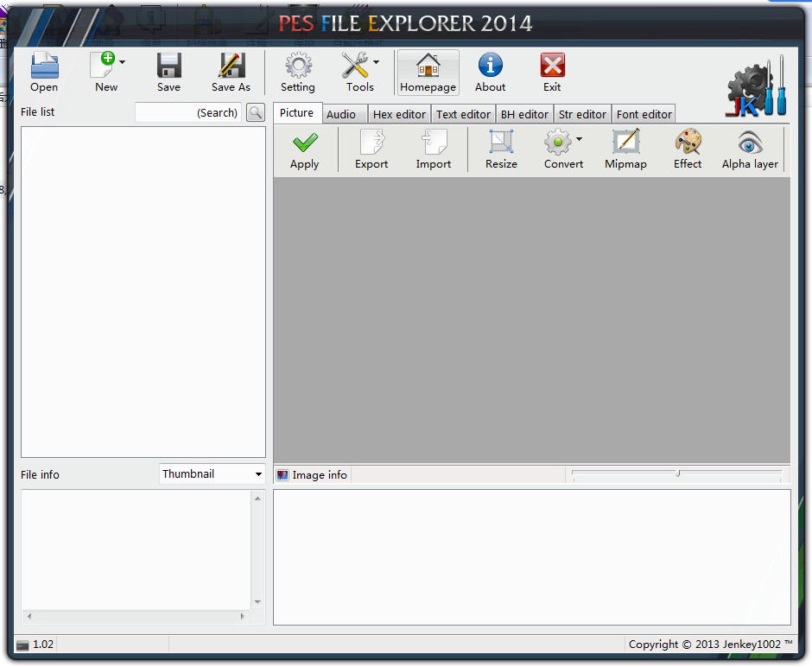The image size is (812, 667).
Task: Click the Image info text box
Action: pyautogui.click(x=532, y=557)
